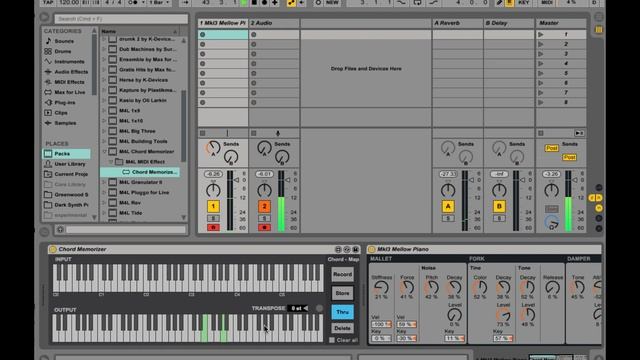
Task: Click Delete button in Chord Memorizer
Action: (x=342, y=328)
